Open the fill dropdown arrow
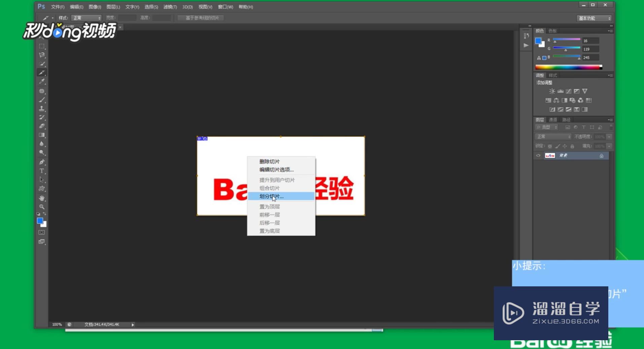 pyautogui.click(x=609, y=146)
